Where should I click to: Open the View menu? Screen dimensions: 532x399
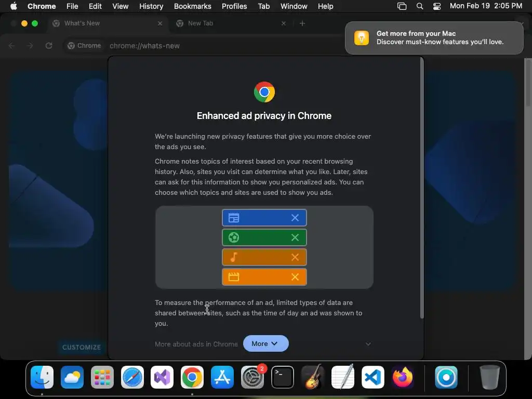(121, 6)
